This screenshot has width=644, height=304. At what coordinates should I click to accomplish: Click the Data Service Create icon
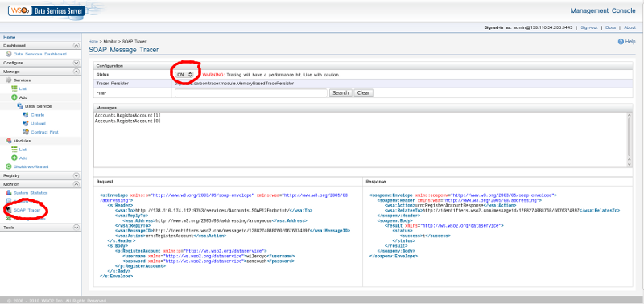[27, 115]
